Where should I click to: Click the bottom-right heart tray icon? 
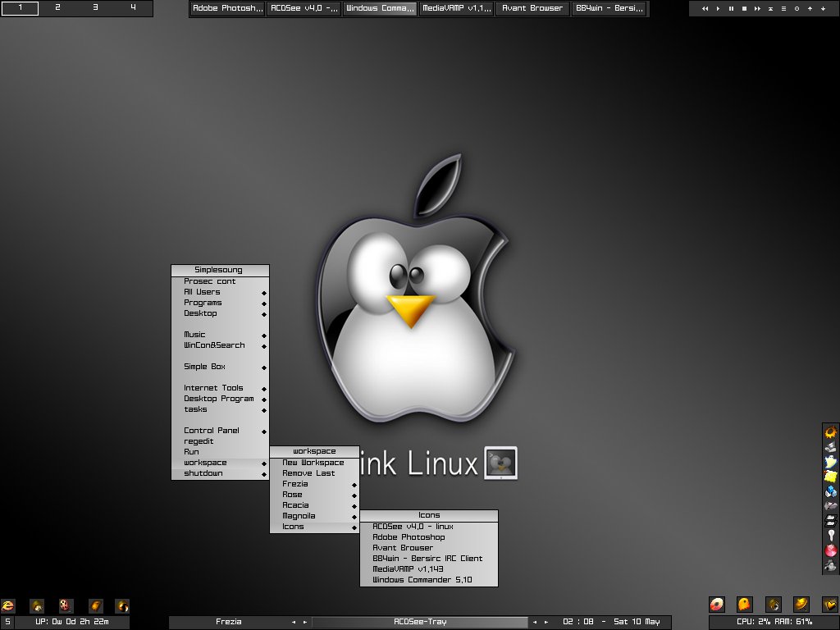tap(830, 605)
